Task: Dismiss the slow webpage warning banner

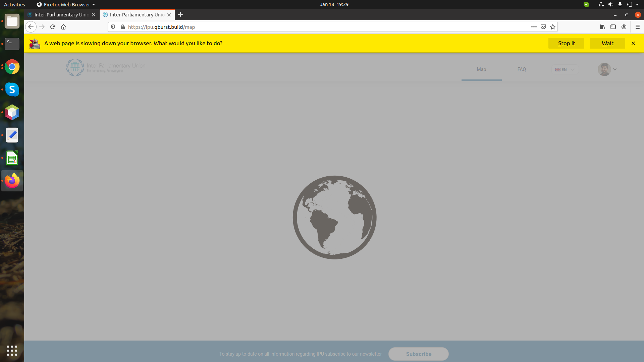Action: tap(633, 43)
